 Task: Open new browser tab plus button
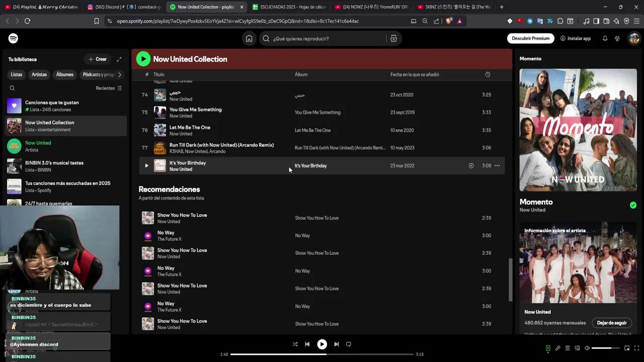tap(502, 7)
